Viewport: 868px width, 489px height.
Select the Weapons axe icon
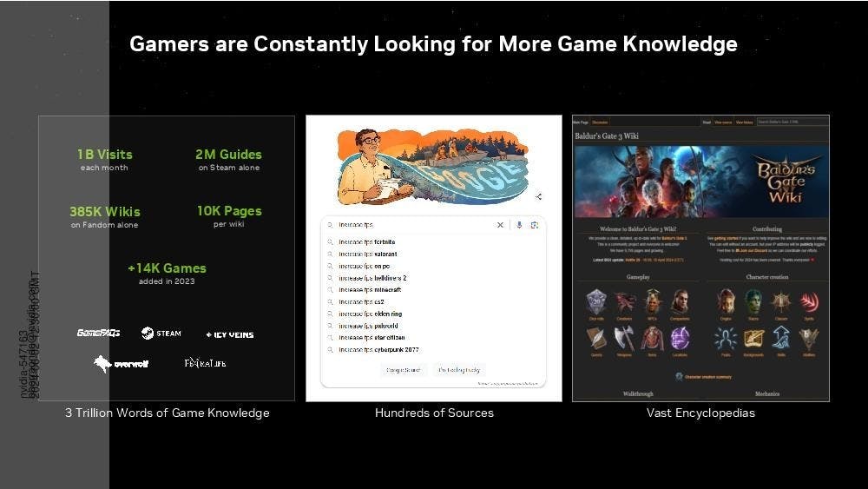pyautogui.click(x=624, y=338)
